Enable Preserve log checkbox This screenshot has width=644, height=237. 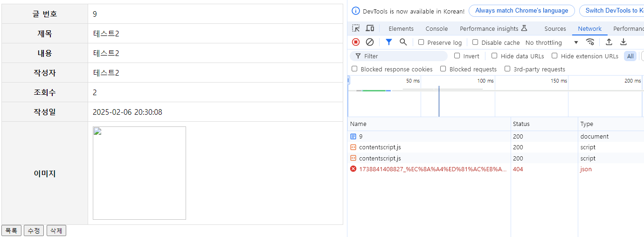[x=421, y=42]
